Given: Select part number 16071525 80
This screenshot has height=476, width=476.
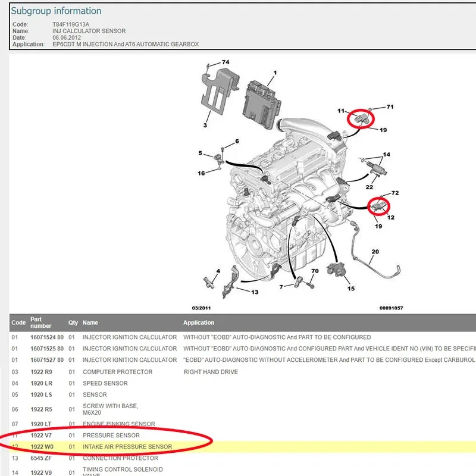Looking at the screenshot, I should (x=47, y=349).
